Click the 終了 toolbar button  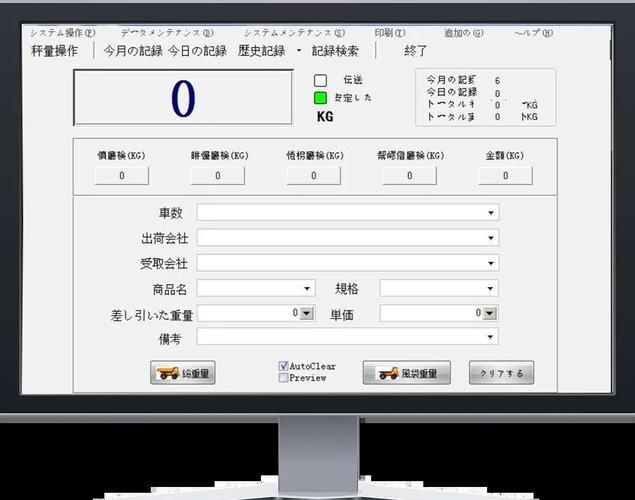click(x=416, y=51)
